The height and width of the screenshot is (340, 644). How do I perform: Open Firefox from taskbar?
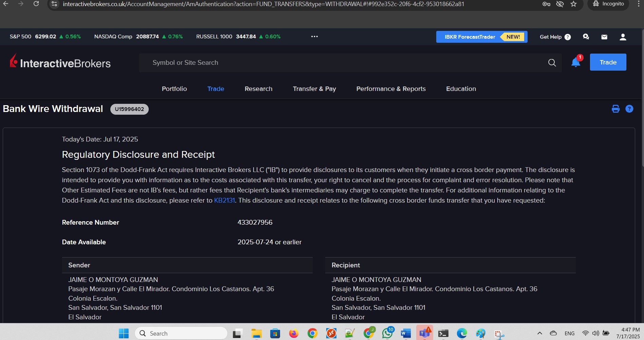(x=294, y=334)
